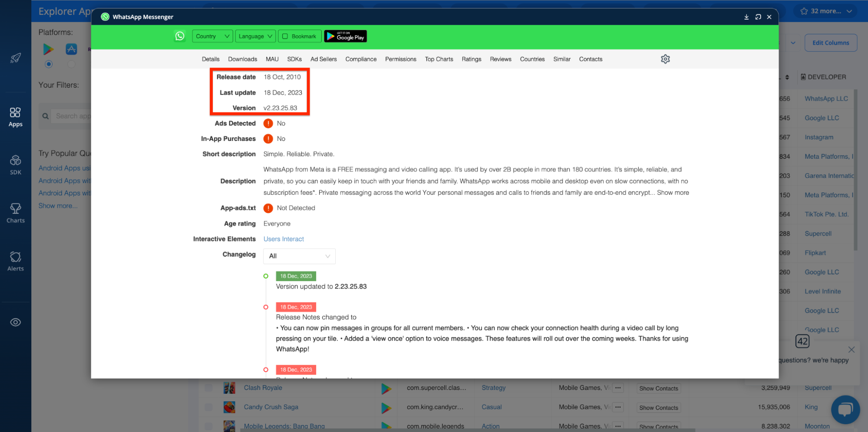Switch to the MAU tab
This screenshot has width=868, height=432.
point(272,59)
